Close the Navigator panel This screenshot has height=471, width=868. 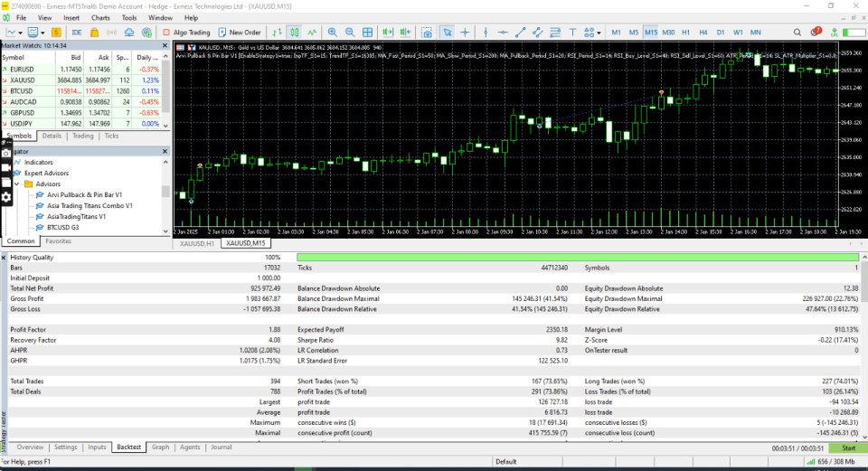[x=165, y=151]
